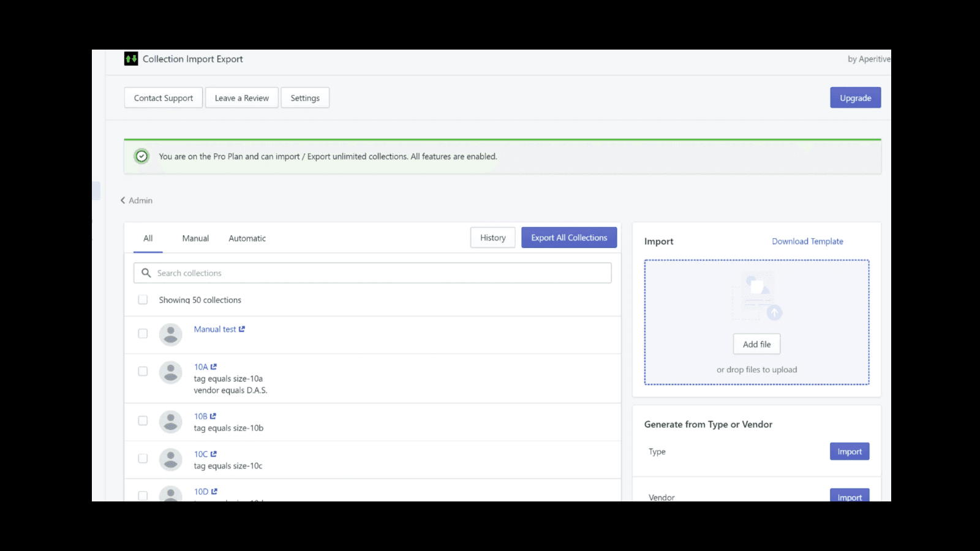Click the avatar placeholder beside collection 10B

[170, 422]
